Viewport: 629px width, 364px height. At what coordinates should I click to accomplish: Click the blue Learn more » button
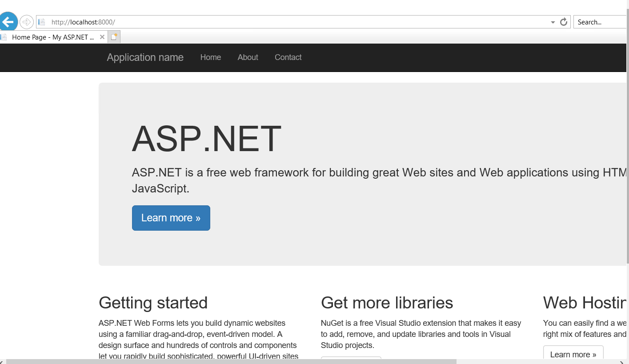tap(171, 218)
